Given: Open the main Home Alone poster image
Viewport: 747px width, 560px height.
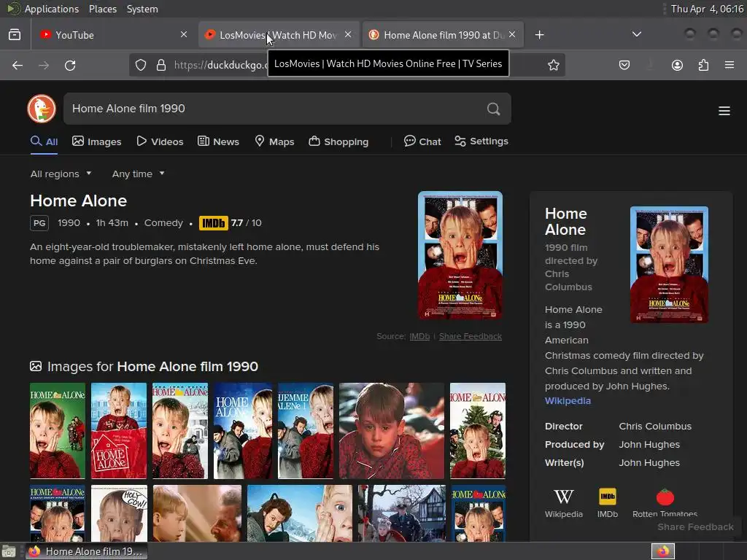Looking at the screenshot, I should pos(460,255).
